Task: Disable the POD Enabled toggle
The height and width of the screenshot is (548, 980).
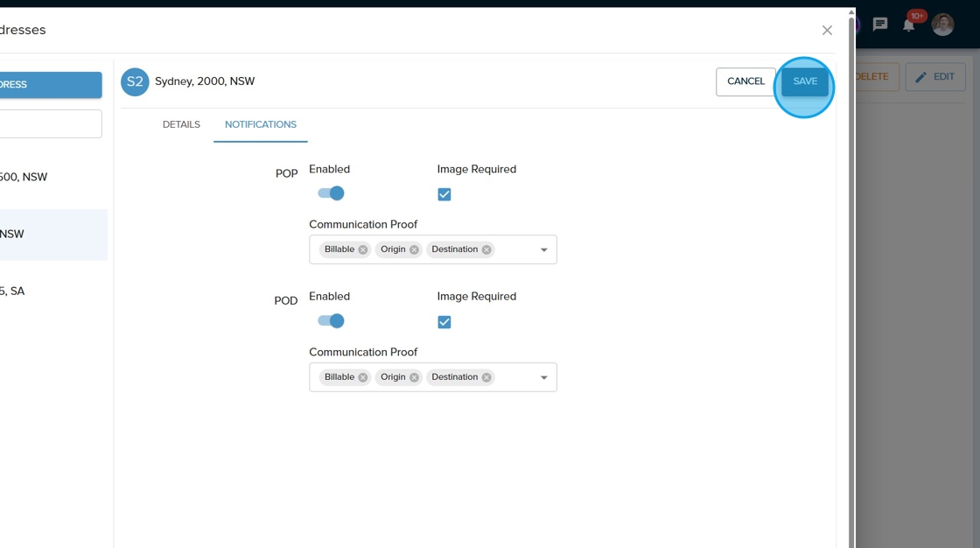Action: click(x=331, y=321)
